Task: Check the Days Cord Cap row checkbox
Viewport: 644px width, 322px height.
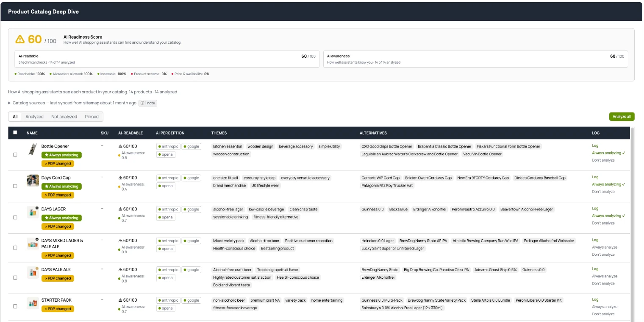Action: 15,186
